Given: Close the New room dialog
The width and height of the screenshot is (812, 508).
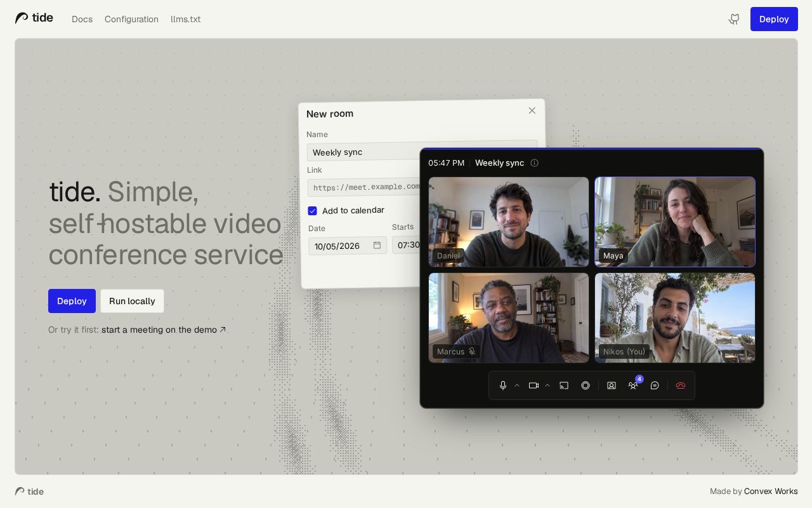Looking at the screenshot, I should (x=532, y=110).
